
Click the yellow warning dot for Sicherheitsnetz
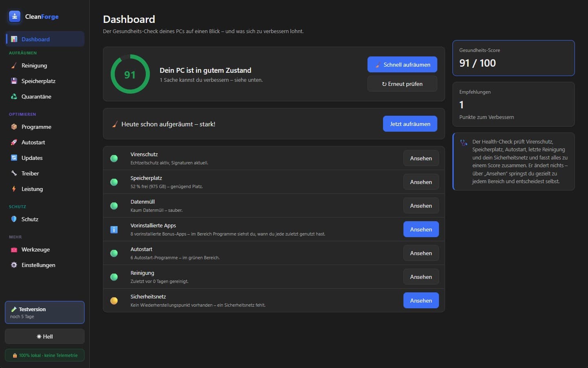[114, 301]
